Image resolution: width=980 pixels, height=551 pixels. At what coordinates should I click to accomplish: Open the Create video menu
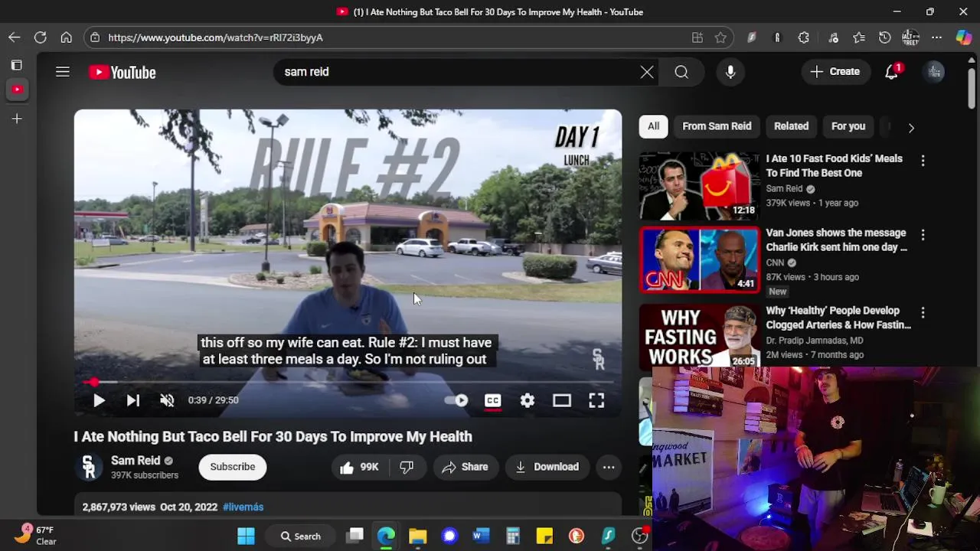[835, 72]
